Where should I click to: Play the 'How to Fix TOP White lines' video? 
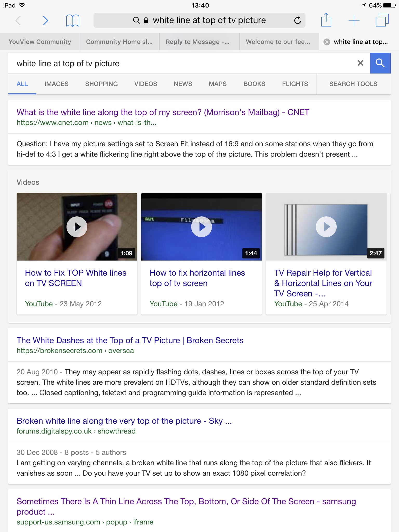click(x=77, y=227)
